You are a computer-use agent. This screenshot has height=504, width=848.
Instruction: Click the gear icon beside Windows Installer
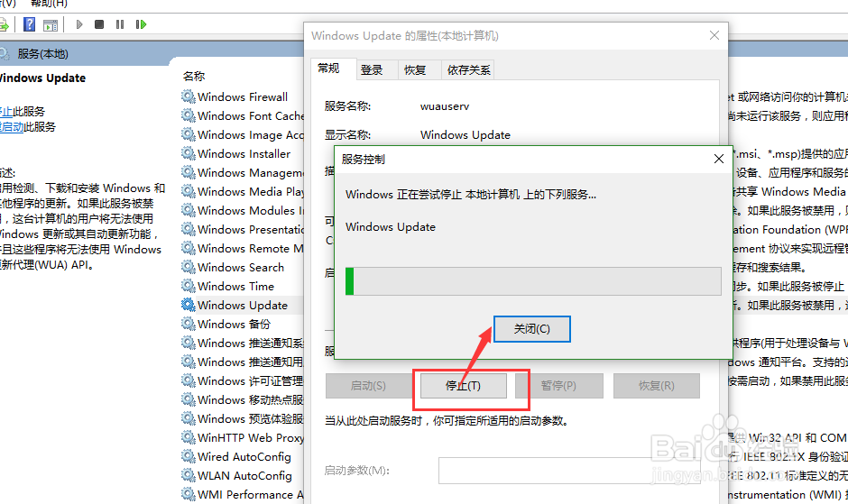click(189, 153)
